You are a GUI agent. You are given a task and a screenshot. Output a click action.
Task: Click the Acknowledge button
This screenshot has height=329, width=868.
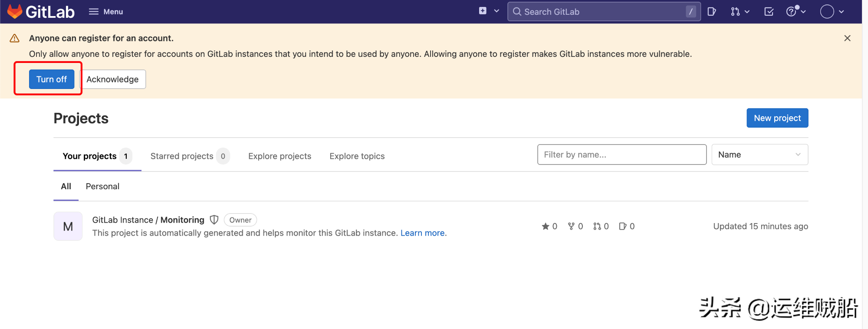tap(112, 79)
